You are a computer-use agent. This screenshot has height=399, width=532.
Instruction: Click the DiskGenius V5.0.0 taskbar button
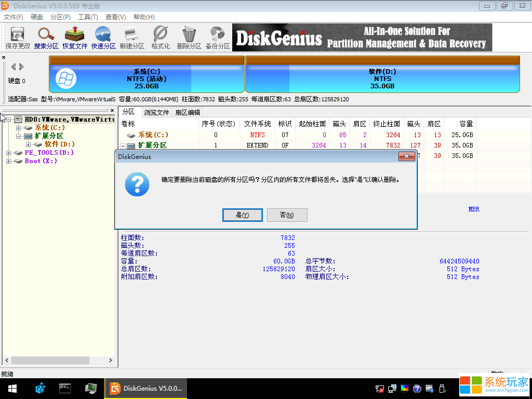coord(146,389)
